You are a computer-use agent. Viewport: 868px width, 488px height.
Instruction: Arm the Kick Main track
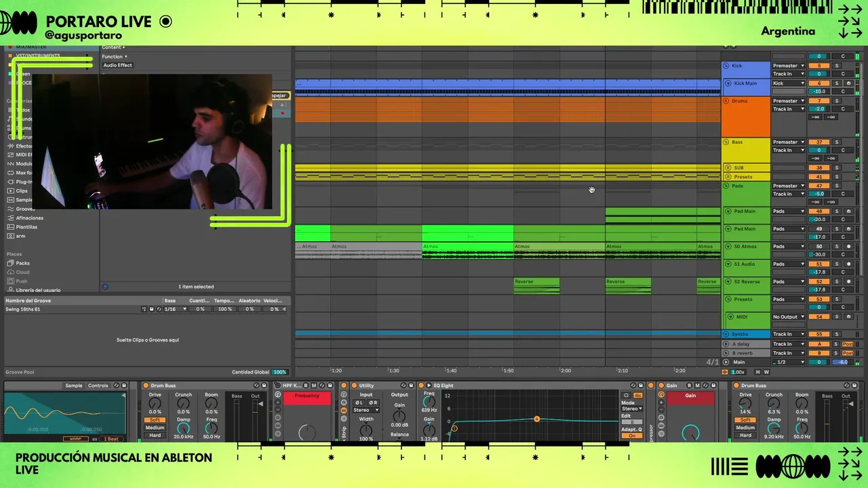coord(848,83)
